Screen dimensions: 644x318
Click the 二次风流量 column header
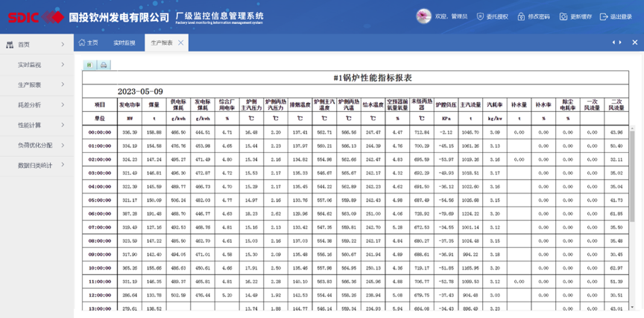pos(616,105)
